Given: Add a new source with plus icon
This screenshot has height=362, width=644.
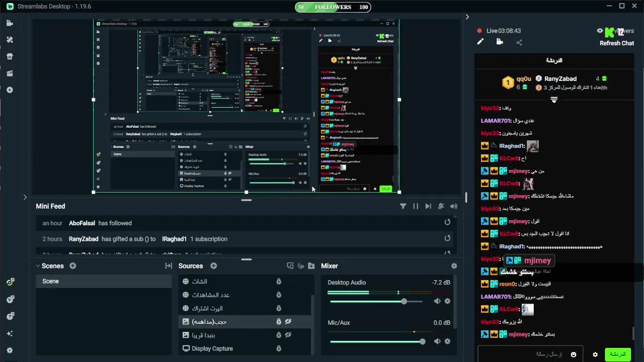Looking at the screenshot, I should [213, 265].
